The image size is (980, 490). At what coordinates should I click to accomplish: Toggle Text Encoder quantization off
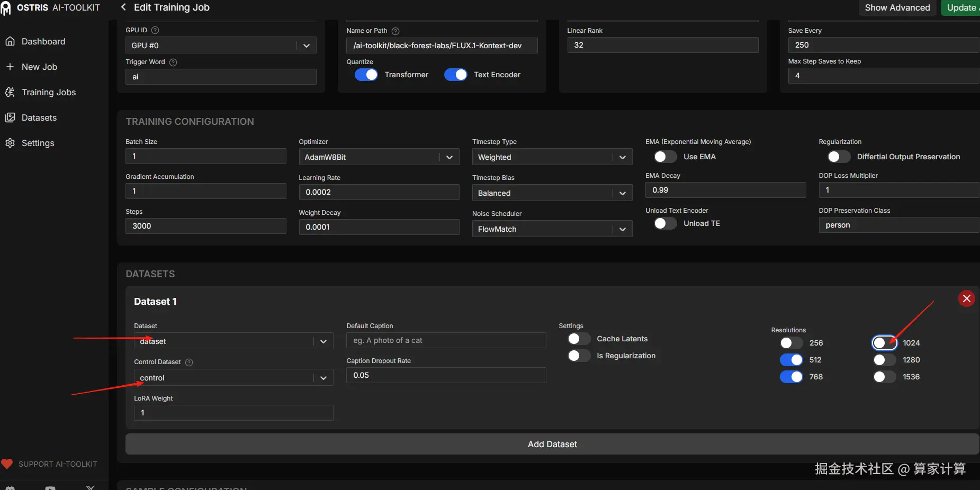click(456, 75)
